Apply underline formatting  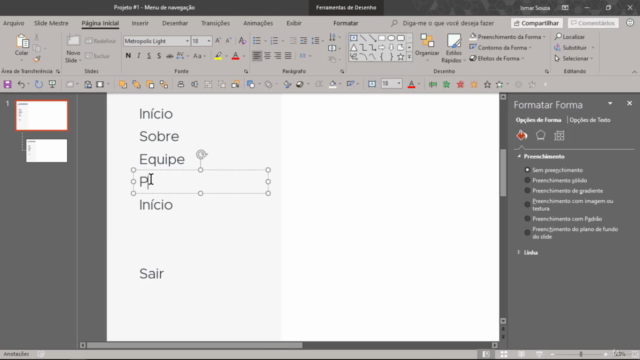pos(149,56)
